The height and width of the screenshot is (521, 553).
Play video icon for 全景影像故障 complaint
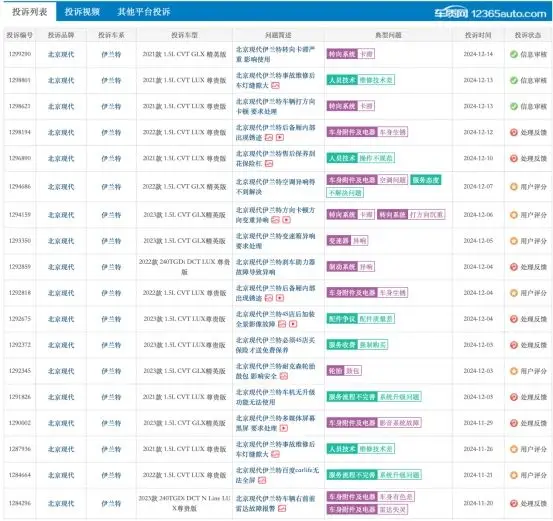[x=293, y=324]
